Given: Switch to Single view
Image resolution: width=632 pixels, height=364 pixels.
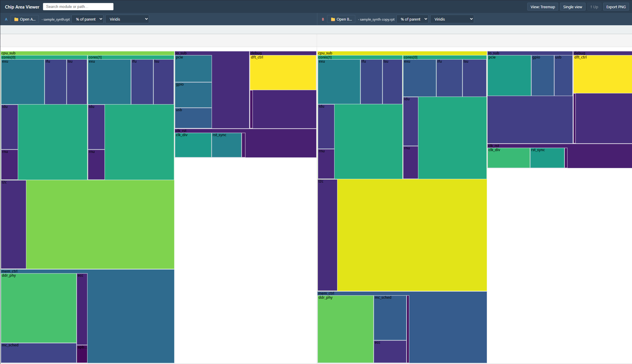Looking at the screenshot, I should coord(573,7).
